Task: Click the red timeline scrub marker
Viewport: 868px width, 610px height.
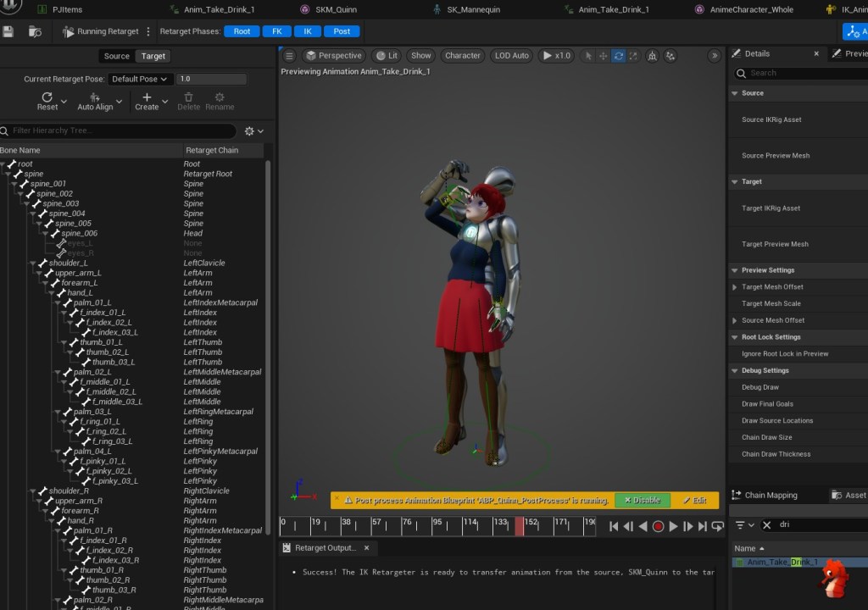Action: point(520,526)
